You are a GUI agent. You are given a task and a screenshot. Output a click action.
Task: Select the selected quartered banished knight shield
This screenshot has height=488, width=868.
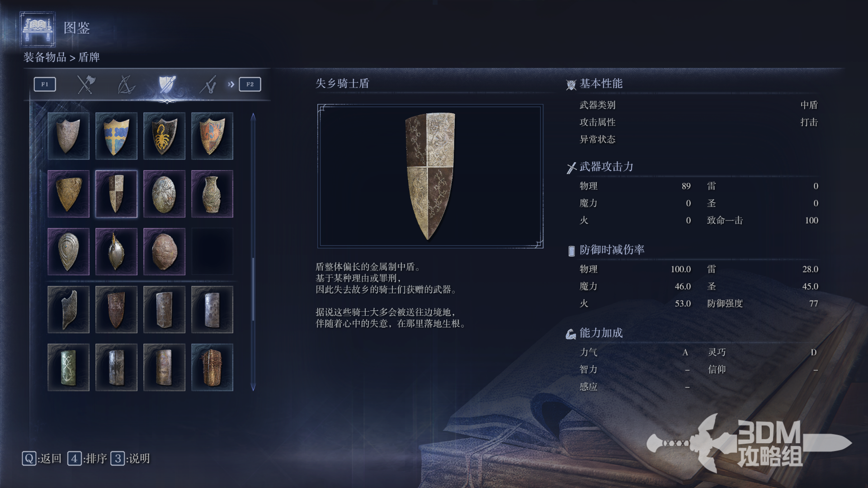[x=116, y=194]
